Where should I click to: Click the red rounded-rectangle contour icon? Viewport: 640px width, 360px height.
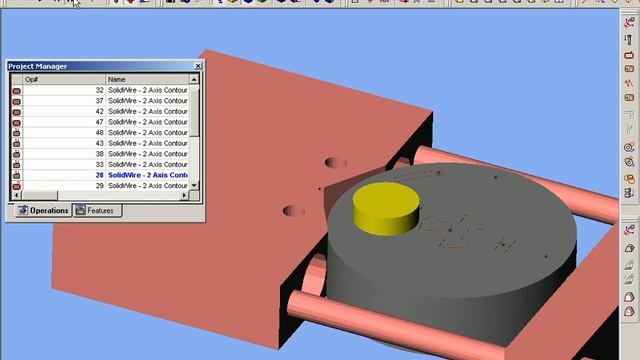[x=629, y=55]
